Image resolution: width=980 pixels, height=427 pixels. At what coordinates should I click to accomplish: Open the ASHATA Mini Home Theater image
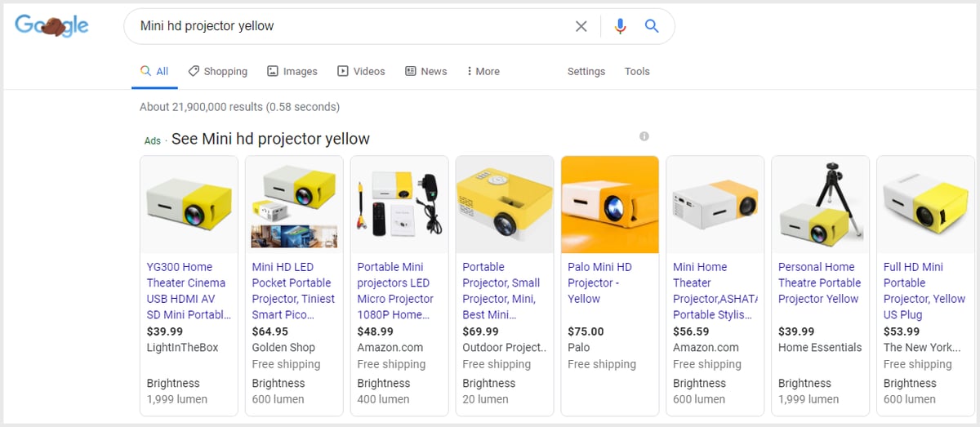(715, 205)
